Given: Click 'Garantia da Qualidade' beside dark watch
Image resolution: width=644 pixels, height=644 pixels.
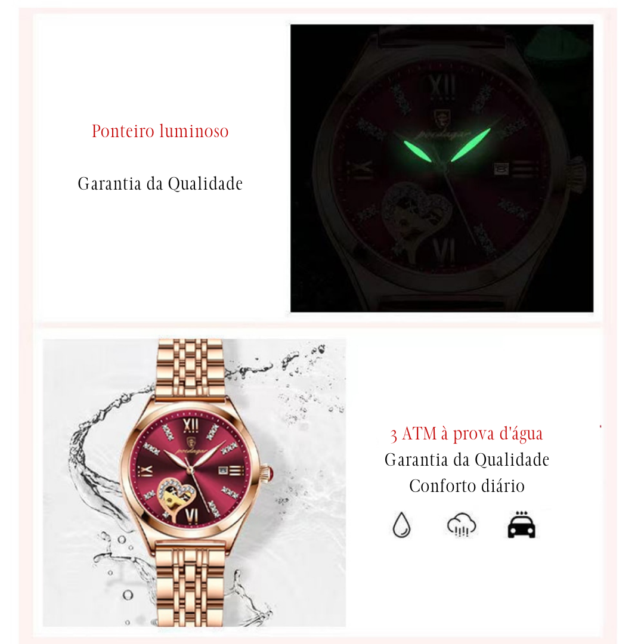Looking at the screenshot, I should 160,184.
